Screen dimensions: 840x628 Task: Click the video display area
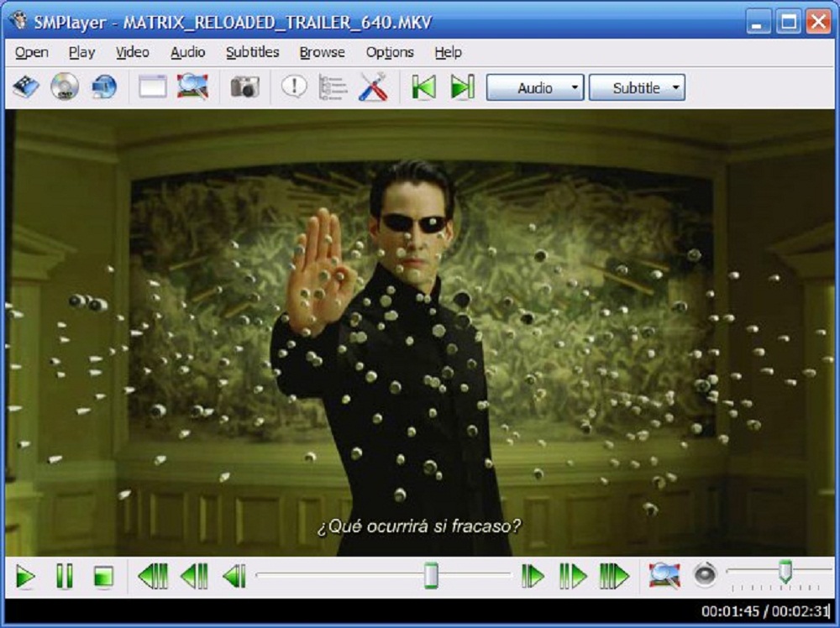pos(419,332)
